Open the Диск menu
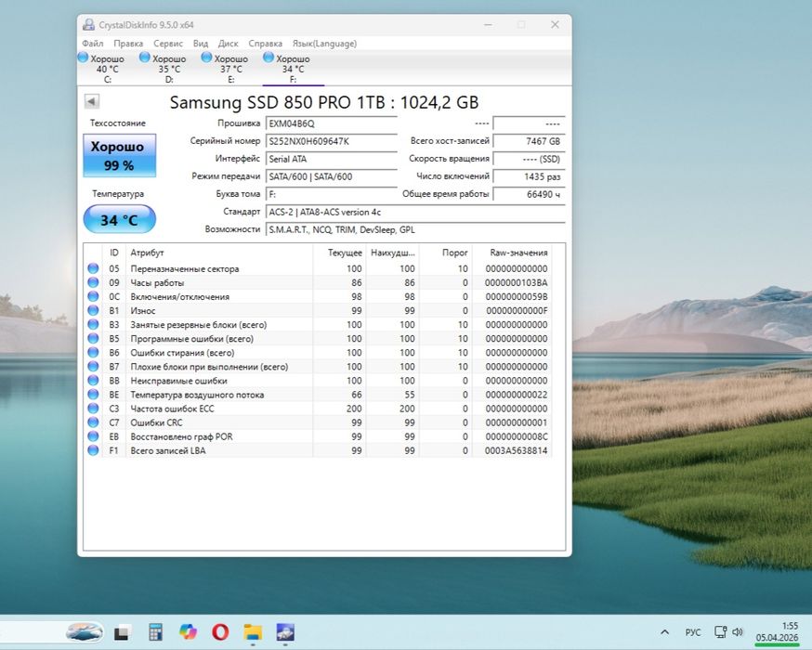Viewport: 812px width, 650px height. [228, 44]
